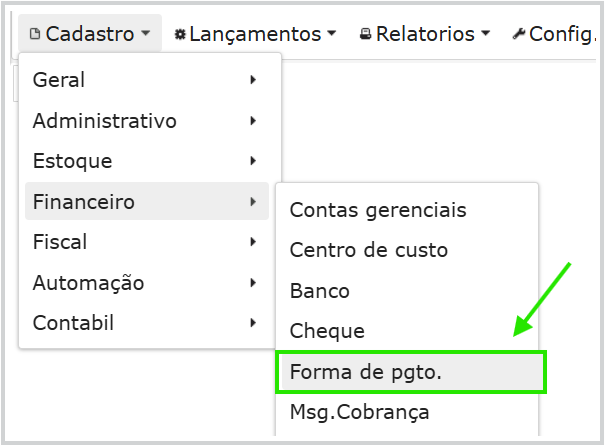Image resolution: width=605 pixels, height=446 pixels.
Task: Collapse the Cadastro dropdown caret
Action: click(145, 35)
